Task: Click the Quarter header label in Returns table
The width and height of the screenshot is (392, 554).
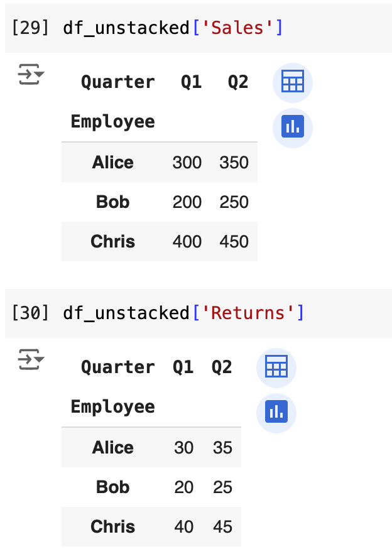Action: coord(118,367)
